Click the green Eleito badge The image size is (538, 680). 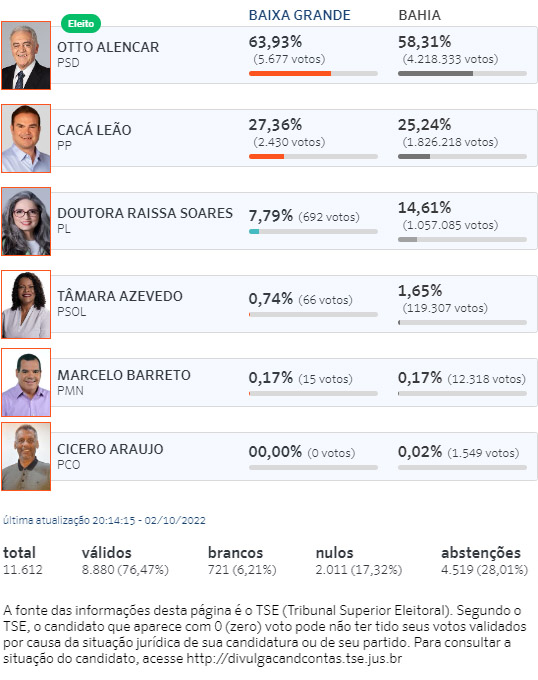(81, 23)
